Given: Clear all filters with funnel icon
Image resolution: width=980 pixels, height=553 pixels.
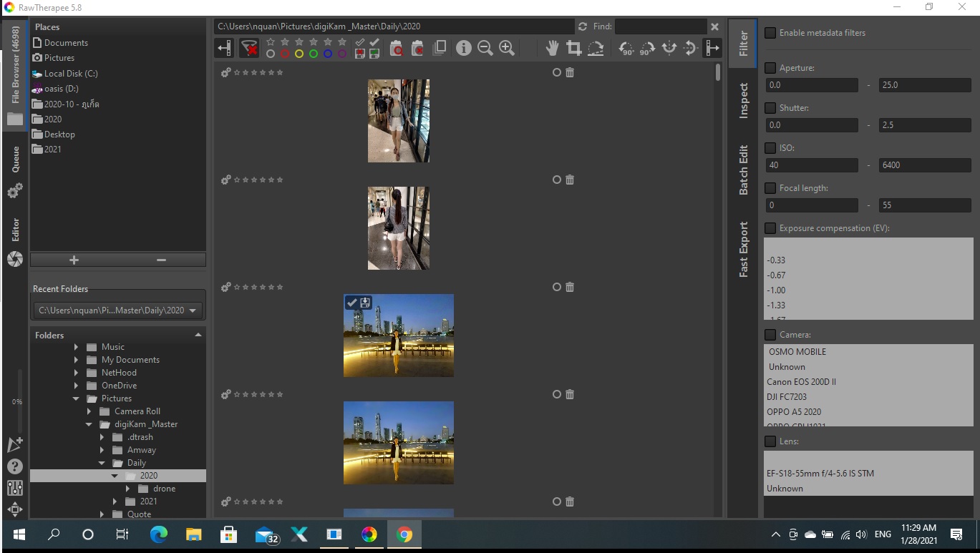Looking at the screenshot, I should (248, 48).
